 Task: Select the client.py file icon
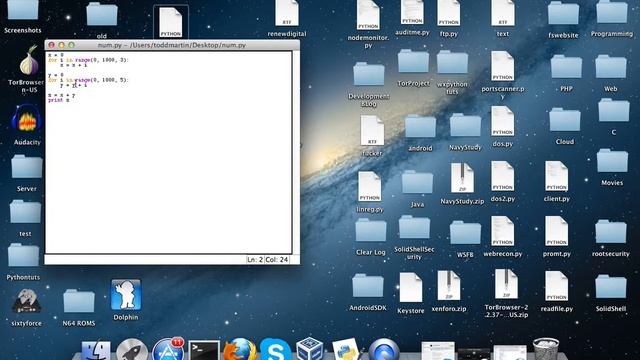(556, 176)
